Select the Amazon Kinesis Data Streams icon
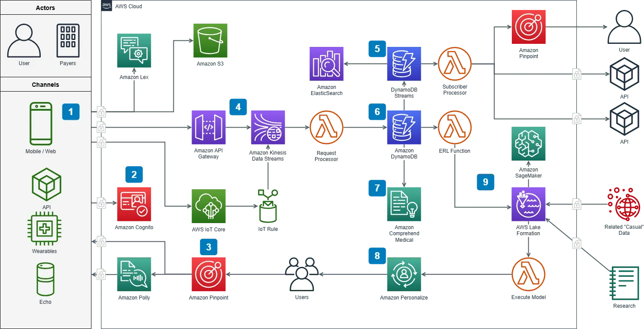This screenshot has height=329, width=644. pyautogui.click(x=268, y=128)
